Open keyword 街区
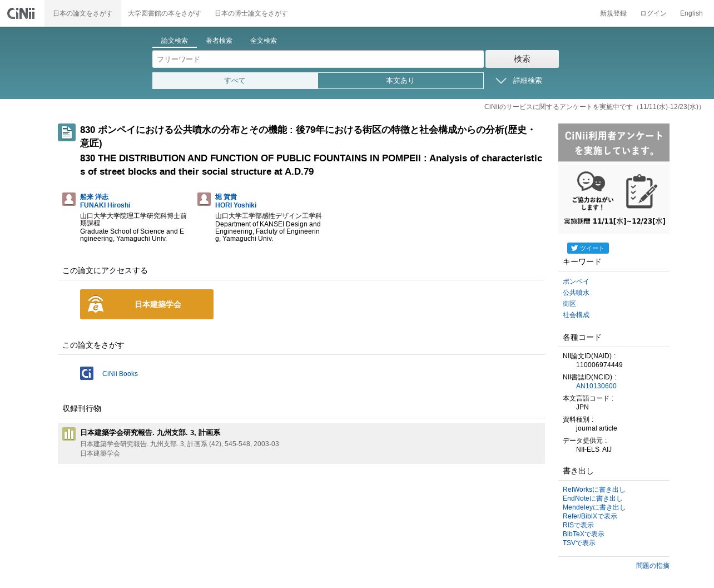This screenshot has height=588, width=714. pyautogui.click(x=569, y=304)
